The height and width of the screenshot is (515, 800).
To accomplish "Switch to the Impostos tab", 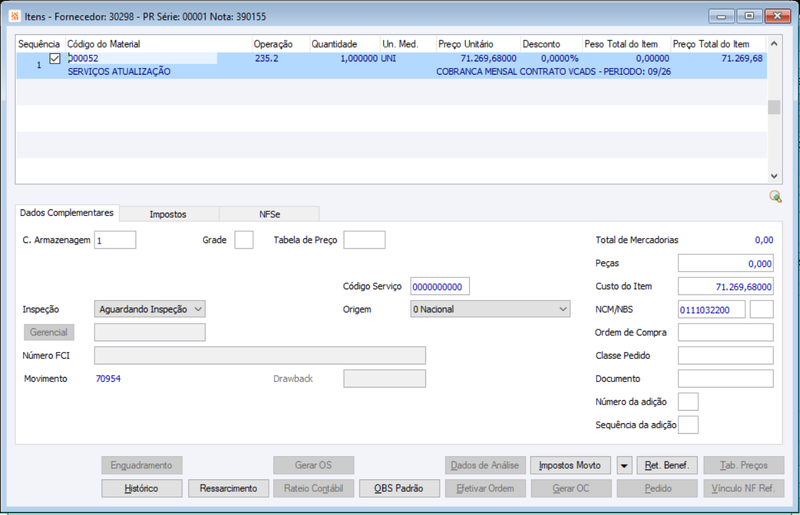I will tap(168, 214).
